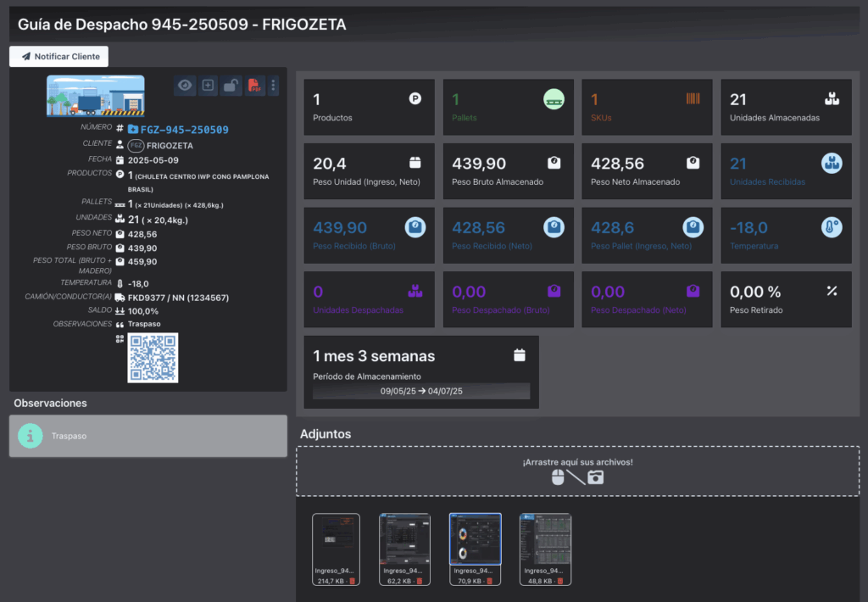Click the Productos card P icon

pyautogui.click(x=415, y=98)
